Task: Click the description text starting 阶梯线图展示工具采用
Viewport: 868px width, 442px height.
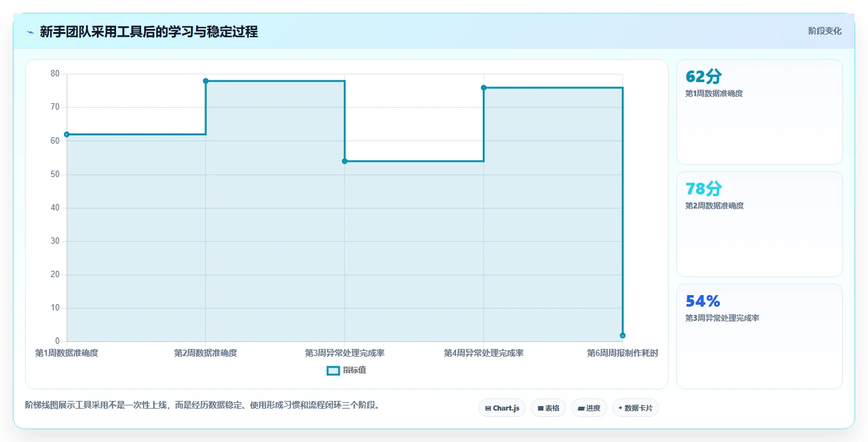Action: coord(203,405)
